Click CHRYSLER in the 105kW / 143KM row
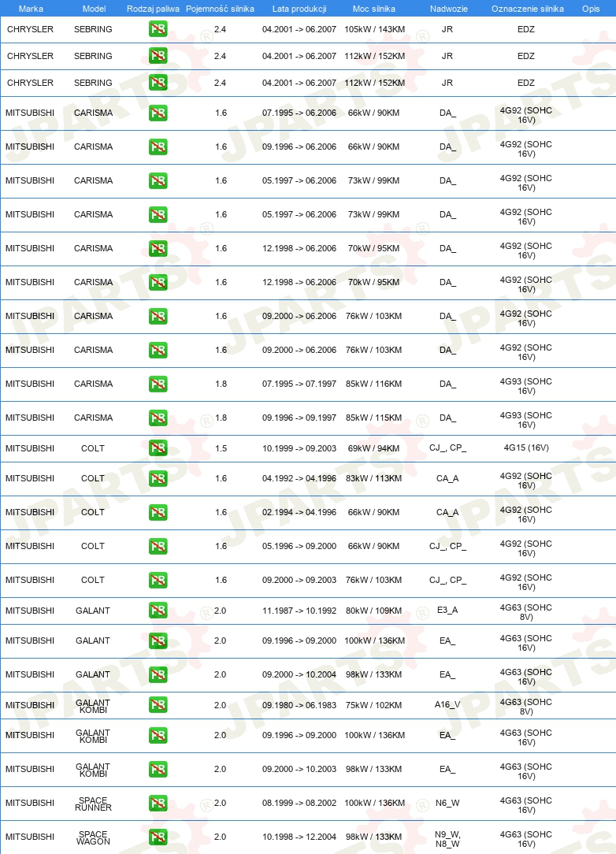616x854 pixels. (x=31, y=29)
